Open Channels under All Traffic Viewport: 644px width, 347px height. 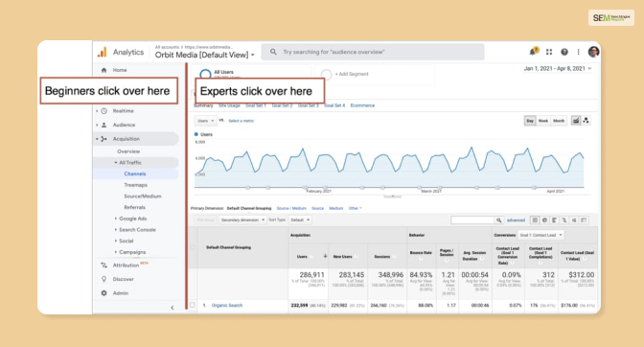pyautogui.click(x=135, y=173)
